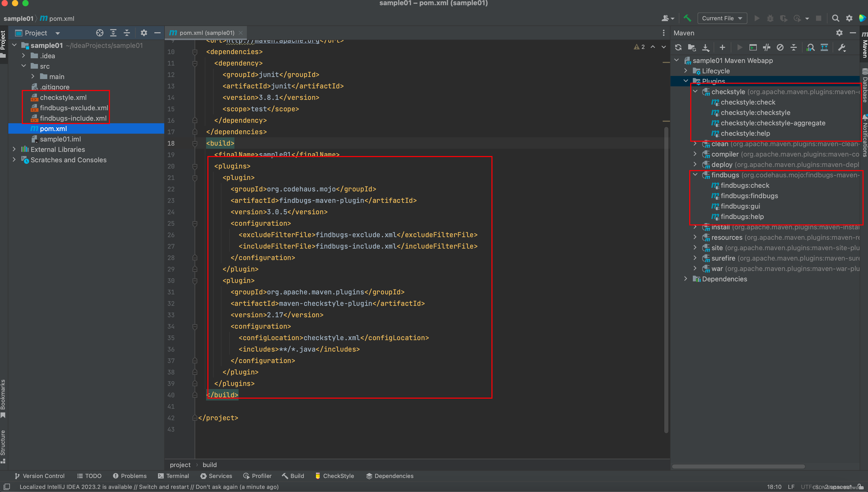Generate sources and update folders icon

(x=692, y=47)
